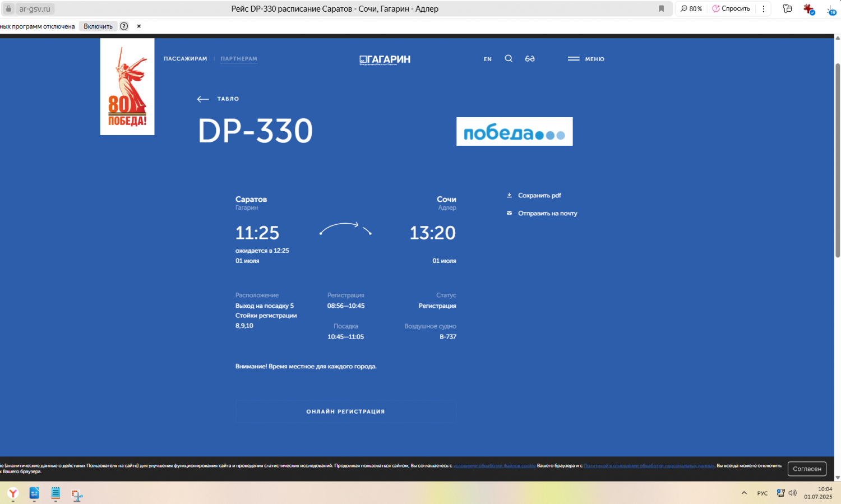Open the volume speaker icon in tray
841x504 pixels.
[792, 493]
